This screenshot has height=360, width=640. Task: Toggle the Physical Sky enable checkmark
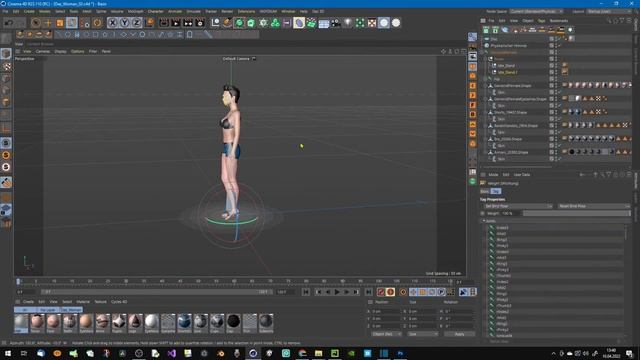click(560, 46)
